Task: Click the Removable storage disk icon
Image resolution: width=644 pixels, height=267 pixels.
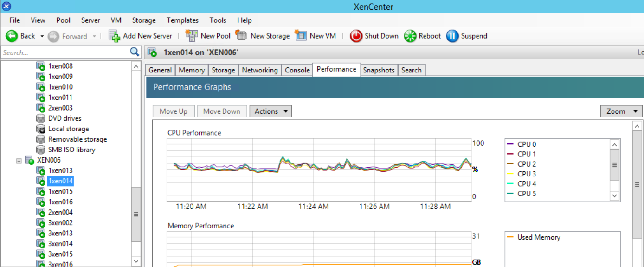Action: point(41,139)
